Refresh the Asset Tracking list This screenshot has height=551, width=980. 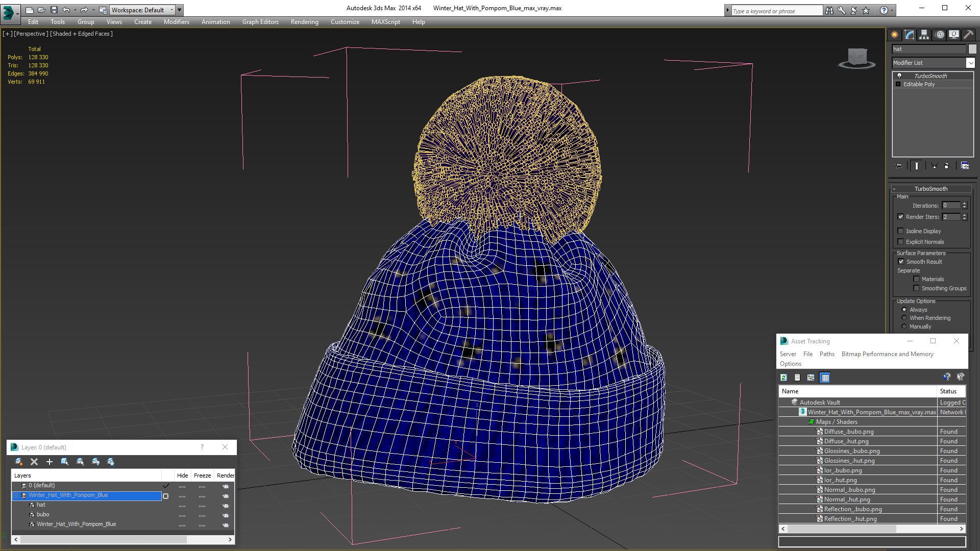[x=783, y=378]
